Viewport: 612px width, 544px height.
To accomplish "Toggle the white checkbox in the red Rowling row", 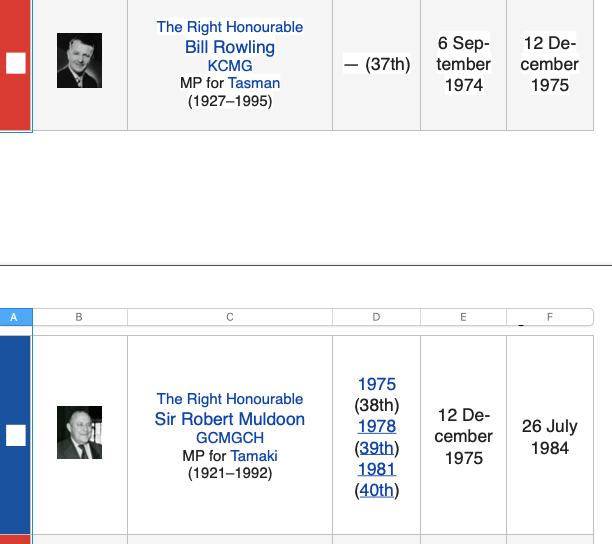I will click(16, 63).
